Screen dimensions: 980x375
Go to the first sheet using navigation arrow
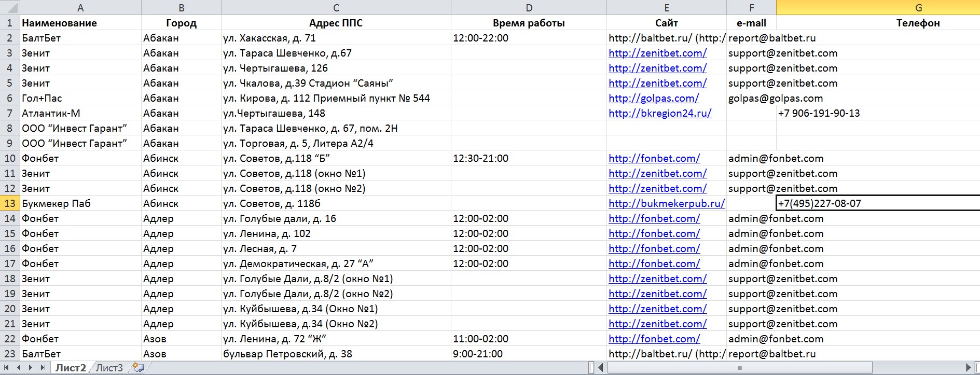tap(7, 368)
